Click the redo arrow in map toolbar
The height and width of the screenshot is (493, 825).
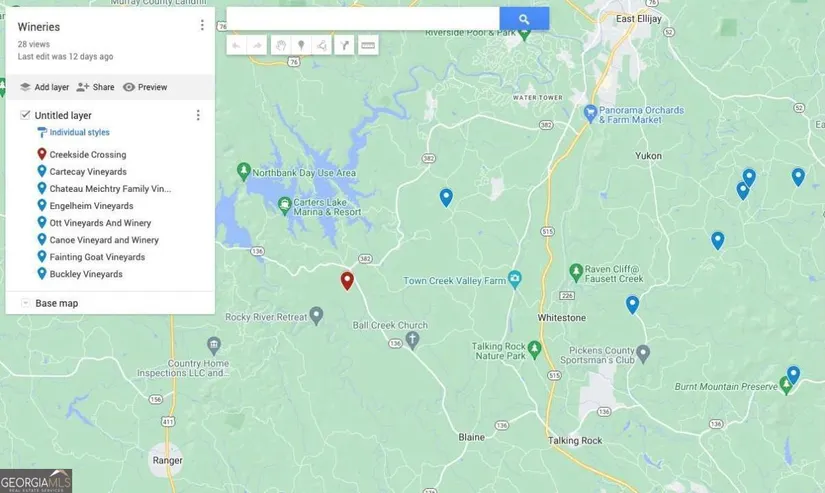[x=257, y=45]
